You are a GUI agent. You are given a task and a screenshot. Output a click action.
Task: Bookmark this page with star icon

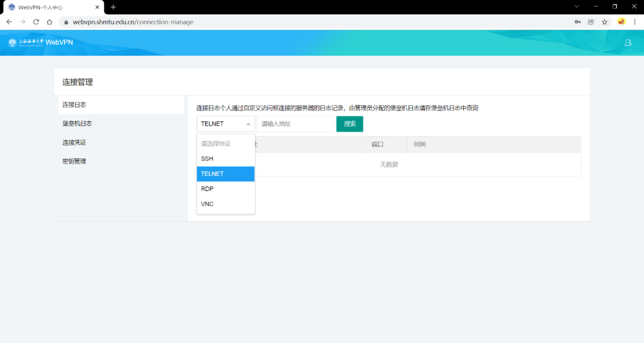[604, 22]
